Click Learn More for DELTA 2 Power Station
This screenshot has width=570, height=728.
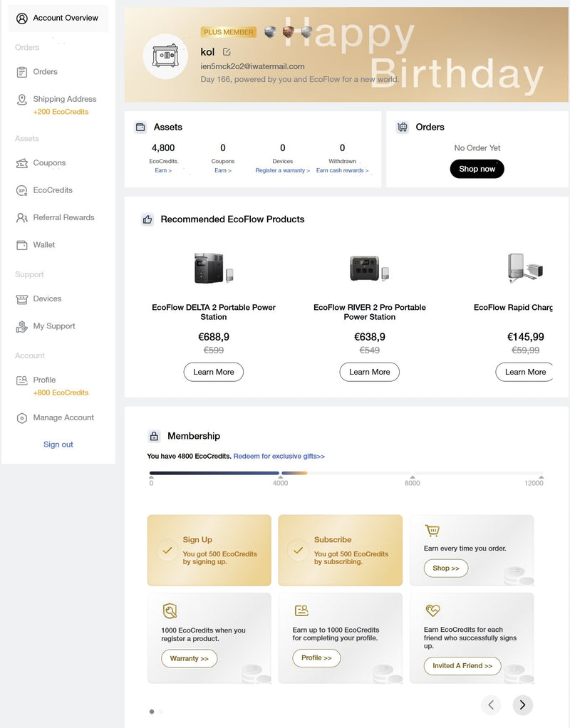(x=214, y=372)
